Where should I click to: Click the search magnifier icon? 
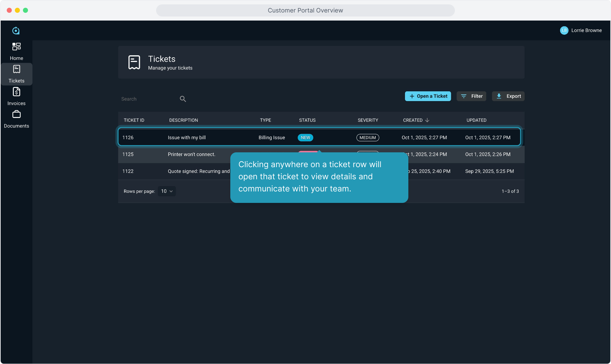(183, 99)
